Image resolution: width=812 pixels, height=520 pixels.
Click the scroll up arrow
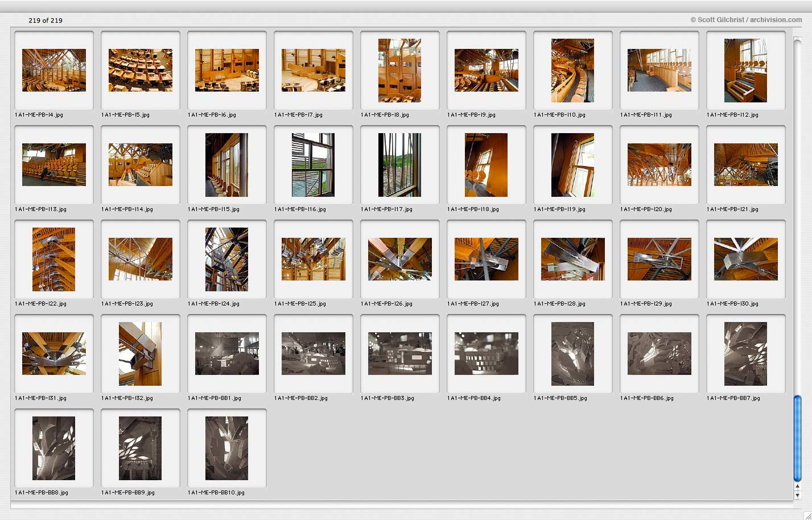coord(797,487)
